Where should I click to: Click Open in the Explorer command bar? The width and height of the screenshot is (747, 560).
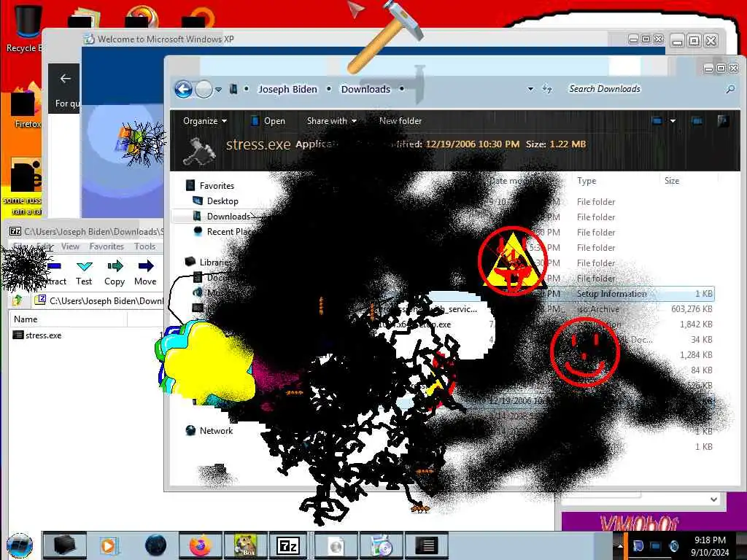268,121
